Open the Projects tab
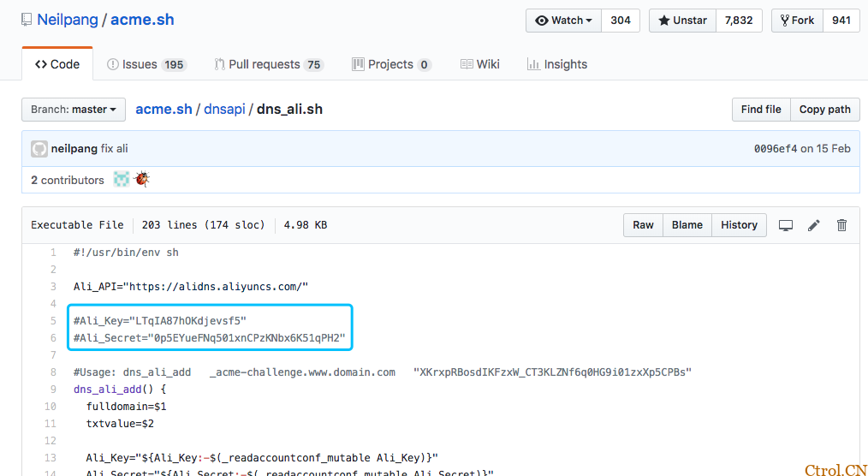The width and height of the screenshot is (868, 476). [x=391, y=64]
